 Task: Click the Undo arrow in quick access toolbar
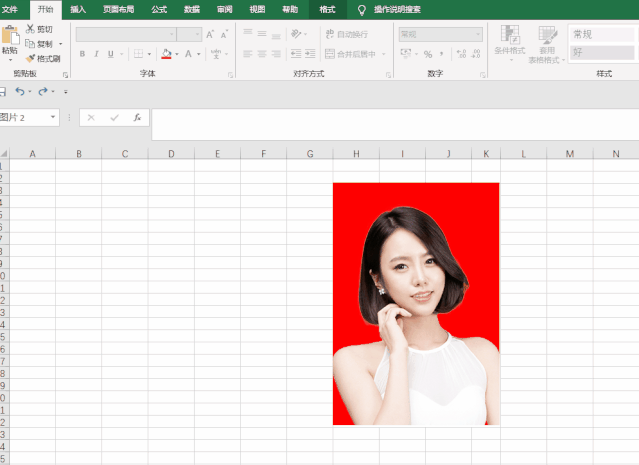point(20,91)
